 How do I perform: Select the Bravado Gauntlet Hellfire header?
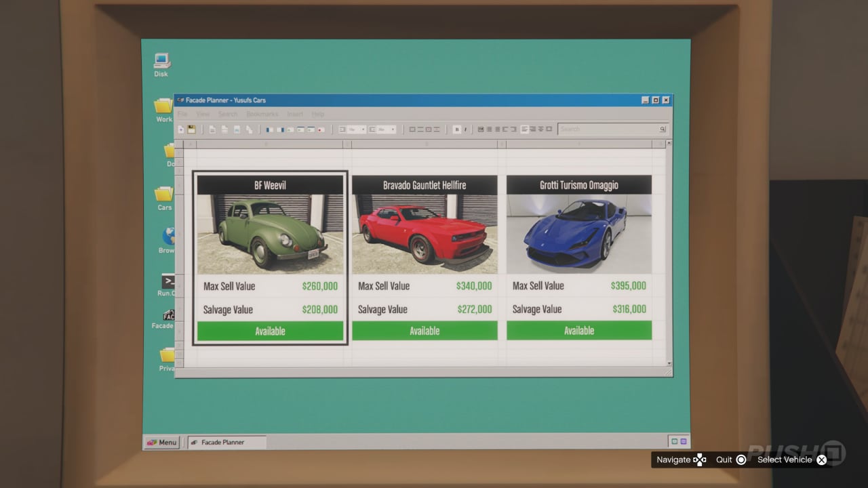[x=425, y=185]
